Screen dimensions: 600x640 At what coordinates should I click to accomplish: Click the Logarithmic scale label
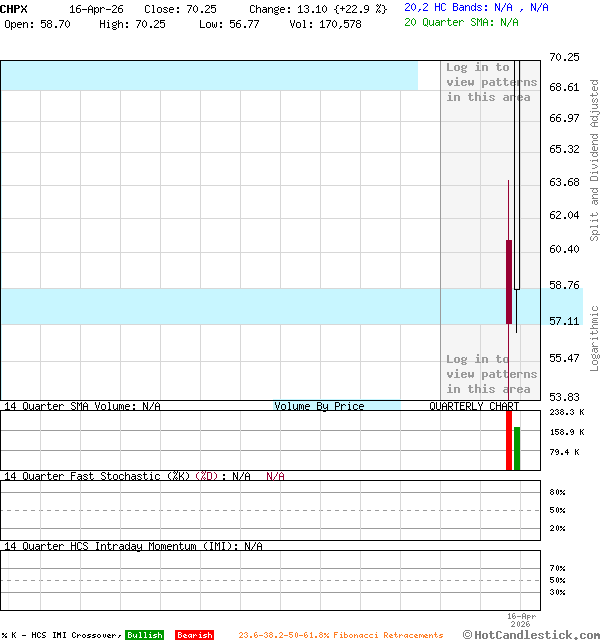click(x=594, y=338)
